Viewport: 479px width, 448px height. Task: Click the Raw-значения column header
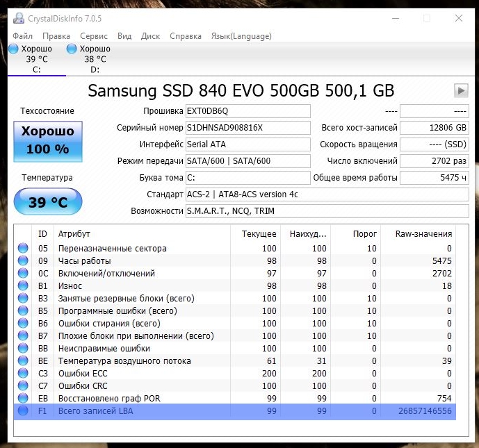[419, 234]
